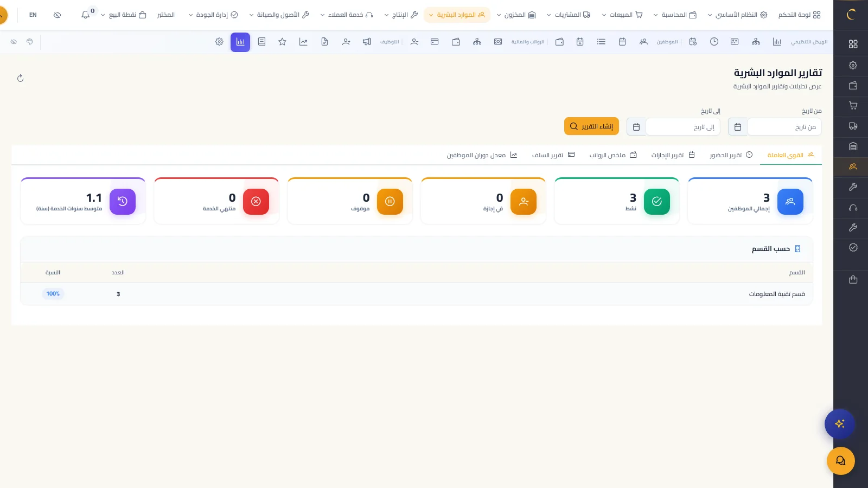Switch to ملخص الرواتب tab

click(x=613, y=155)
